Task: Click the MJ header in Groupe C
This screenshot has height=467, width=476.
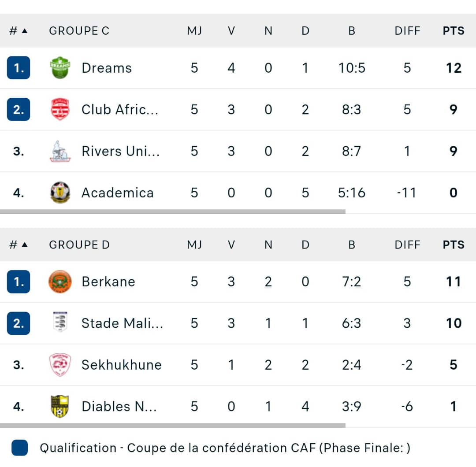Action: [x=194, y=31]
